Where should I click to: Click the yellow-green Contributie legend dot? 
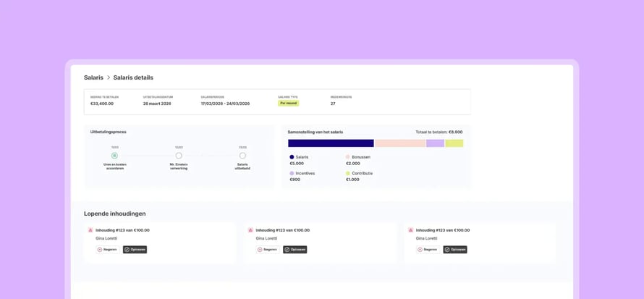348,173
